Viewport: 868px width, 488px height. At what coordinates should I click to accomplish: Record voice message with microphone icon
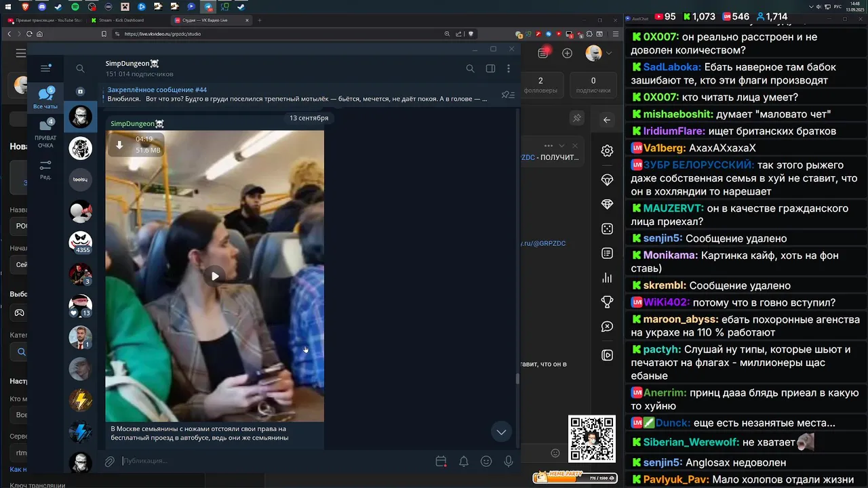(509, 462)
